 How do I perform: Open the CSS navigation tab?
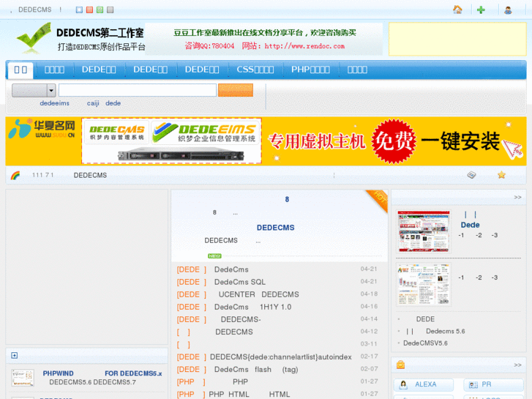pos(255,70)
